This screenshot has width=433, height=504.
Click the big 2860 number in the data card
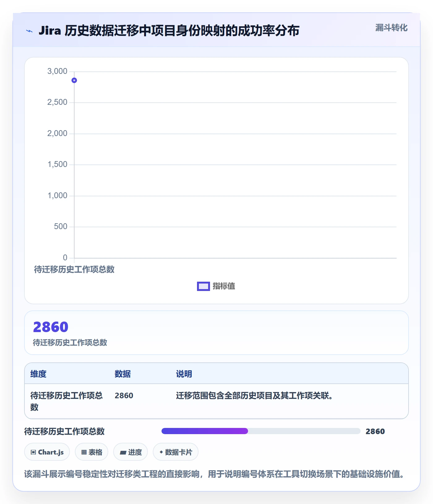coord(51,327)
